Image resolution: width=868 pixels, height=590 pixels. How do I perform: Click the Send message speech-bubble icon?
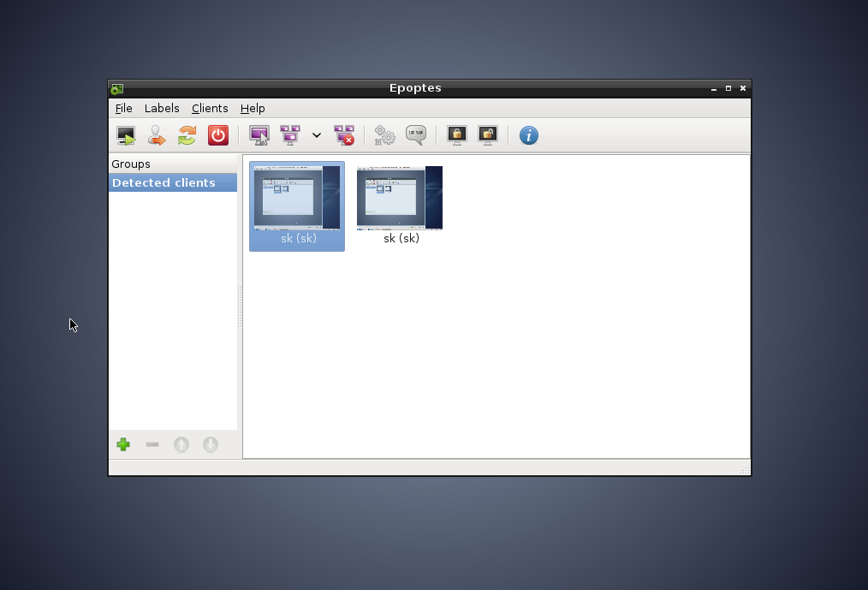[x=416, y=135]
